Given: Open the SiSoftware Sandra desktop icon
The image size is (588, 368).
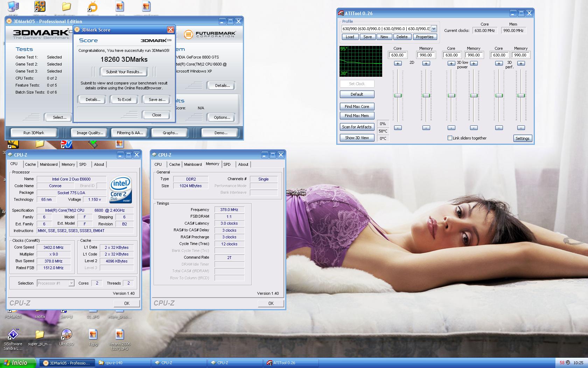Looking at the screenshot, I should tap(13, 339).
